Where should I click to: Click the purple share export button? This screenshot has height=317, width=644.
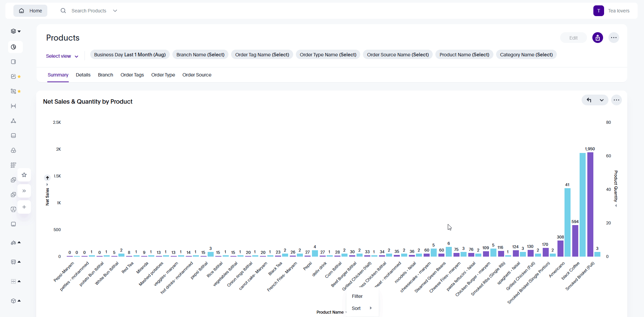597,38
